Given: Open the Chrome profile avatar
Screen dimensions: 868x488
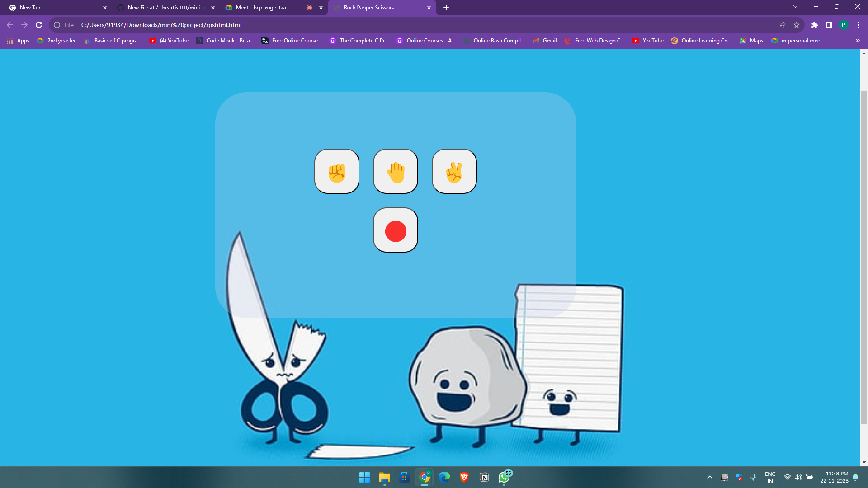Looking at the screenshot, I should tap(844, 25).
